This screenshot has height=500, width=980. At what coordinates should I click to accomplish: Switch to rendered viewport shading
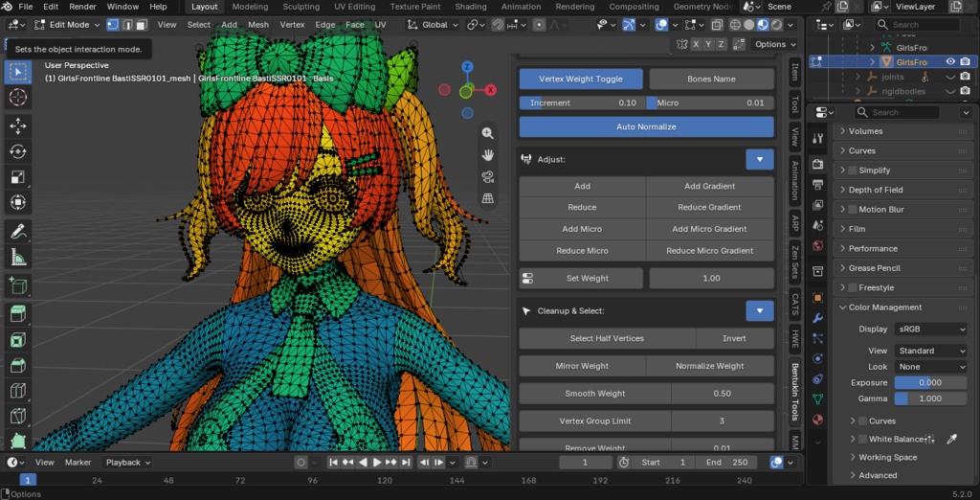[776, 25]
